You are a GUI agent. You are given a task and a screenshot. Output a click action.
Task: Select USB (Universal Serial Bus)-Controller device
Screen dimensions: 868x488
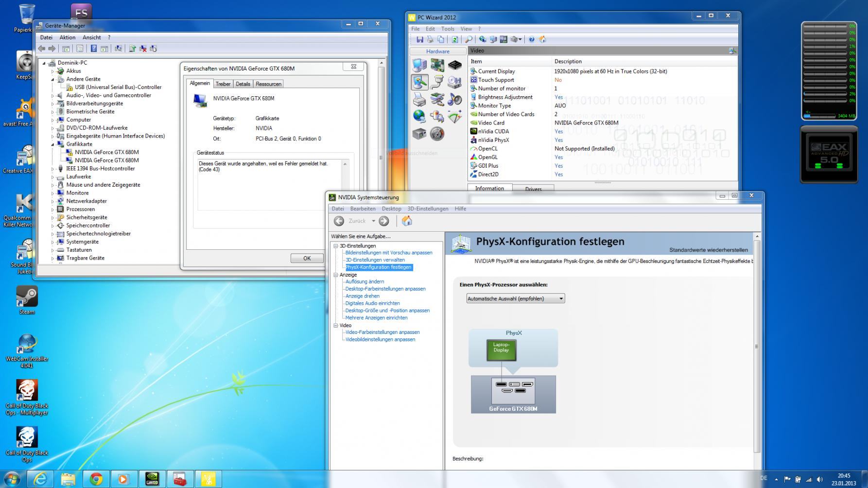[118, 87]
